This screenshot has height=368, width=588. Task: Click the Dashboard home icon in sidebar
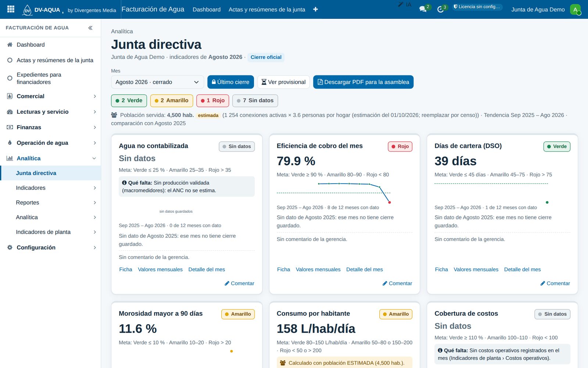[x=10, y=45]
